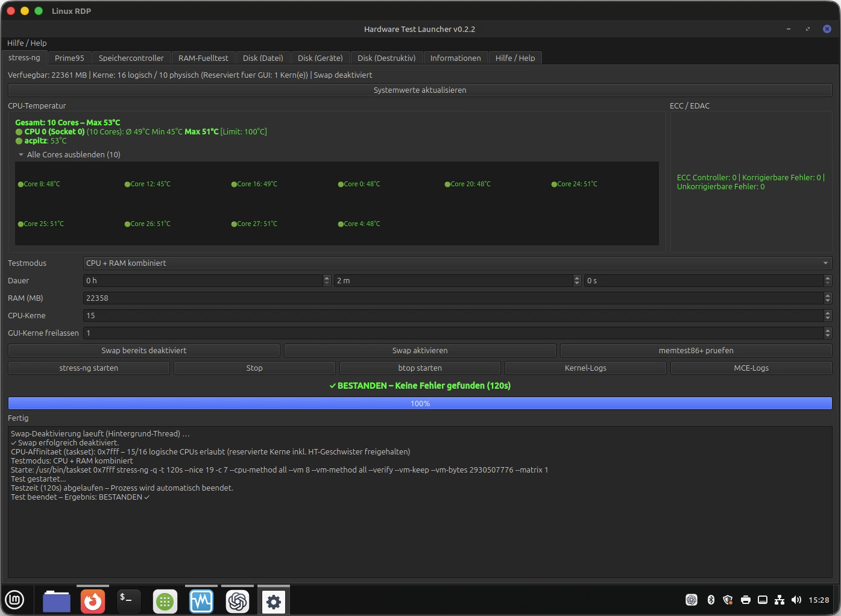Open the Bluetooth tray icon

pos(711,600)
